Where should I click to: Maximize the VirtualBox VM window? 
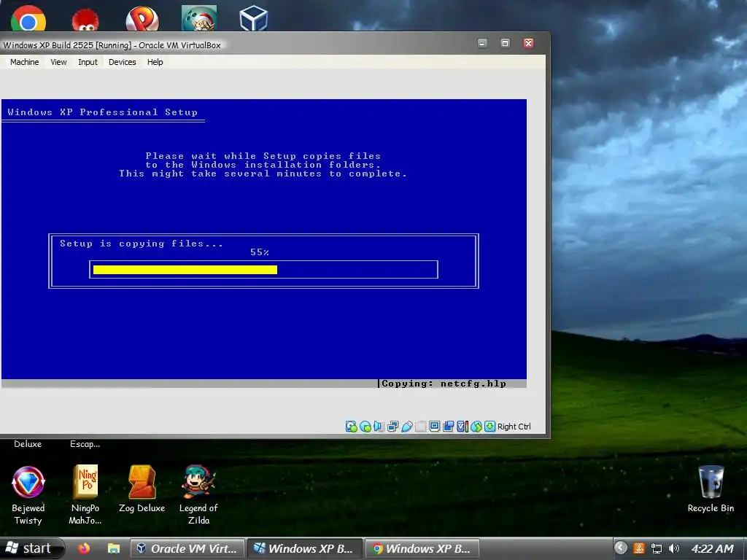tap(505, 43)
